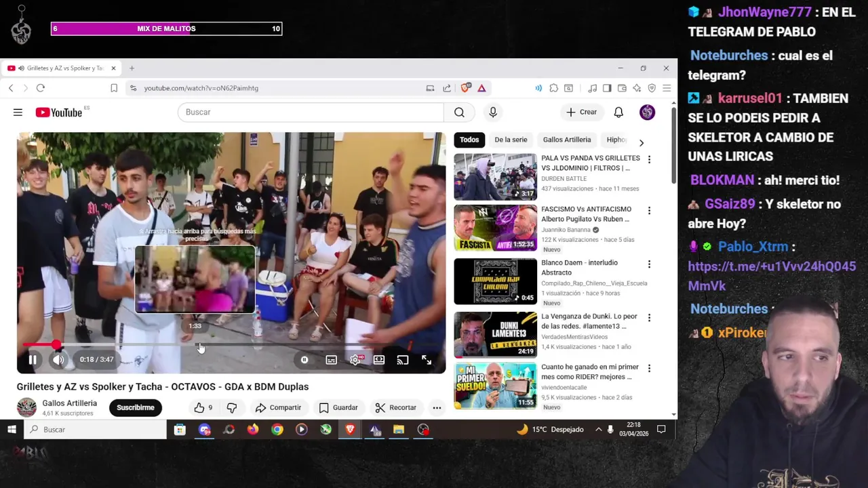This screenshot has width=868, height=488.
Task: Open Brave VPN shield icon
Action: coord(652,88)
